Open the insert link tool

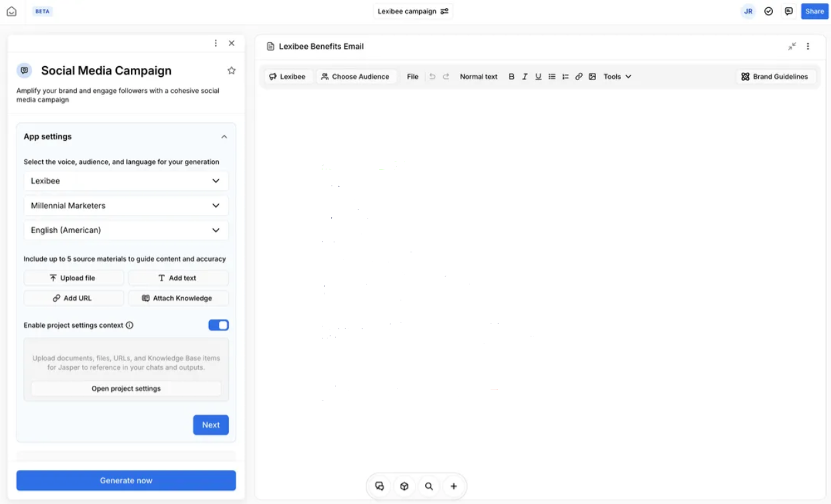tap(579, 76)
